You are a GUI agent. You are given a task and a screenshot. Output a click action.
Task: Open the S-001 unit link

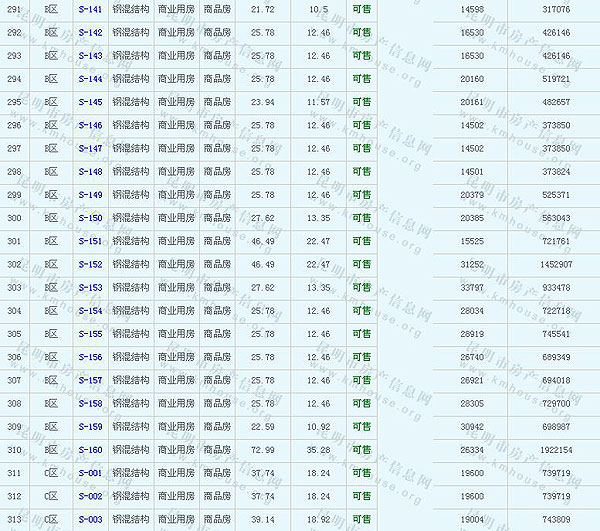coord(90,473)
